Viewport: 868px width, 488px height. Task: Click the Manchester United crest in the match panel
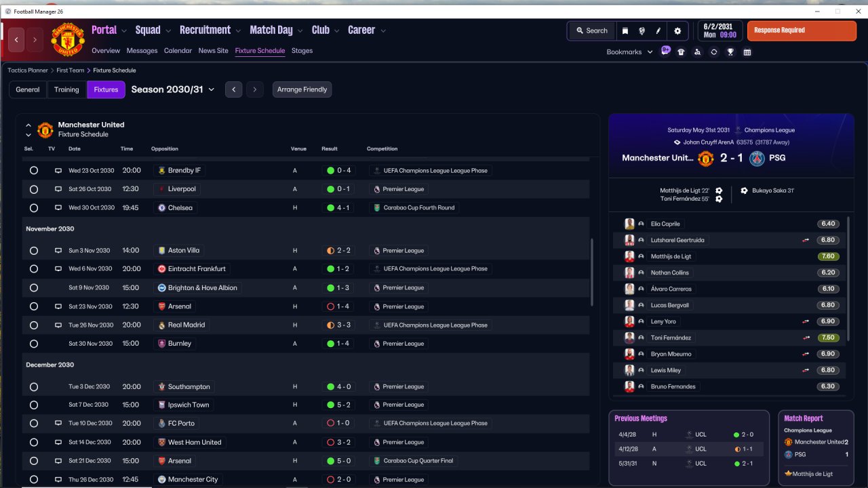706,158
